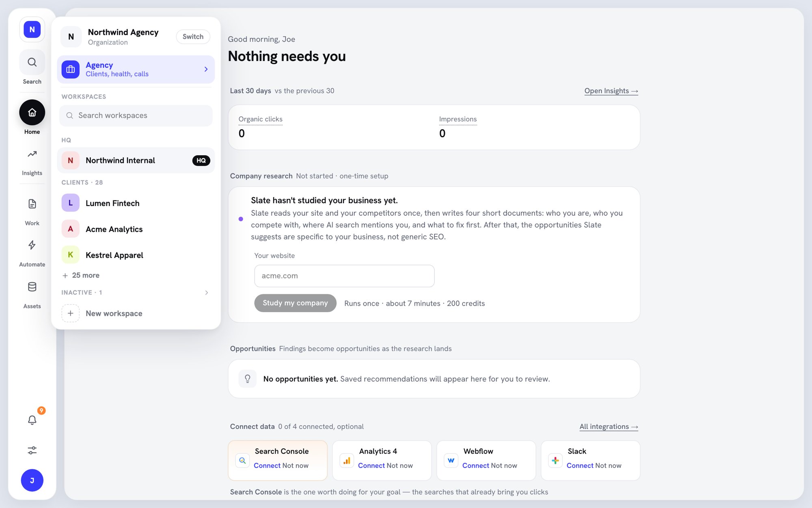Click Not now under Analytics 4
The width and height of the screenshot is (812, 508).
(x=400, y=466)
